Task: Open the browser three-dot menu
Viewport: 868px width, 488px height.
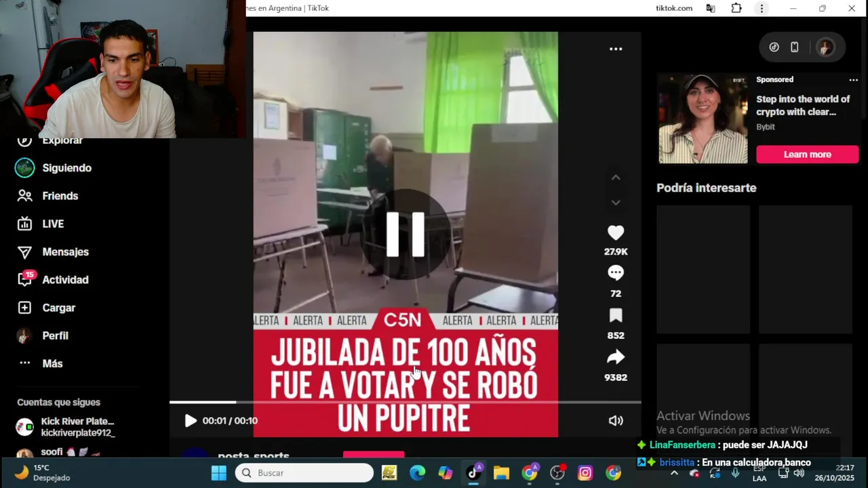Action: click(x=762, y=8)
